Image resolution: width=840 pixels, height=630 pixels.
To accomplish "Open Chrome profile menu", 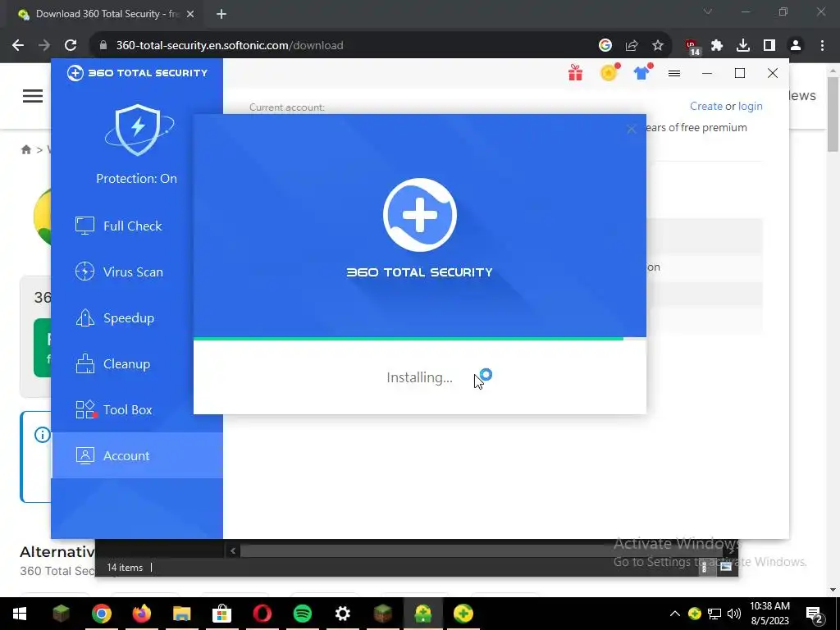I will pyautogui.click(x=796, y=46).
